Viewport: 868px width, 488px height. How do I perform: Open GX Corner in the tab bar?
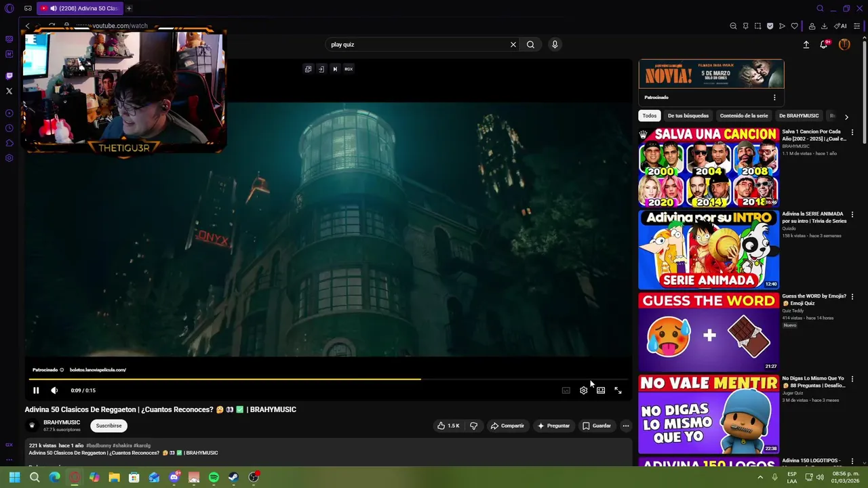[28, 8]
